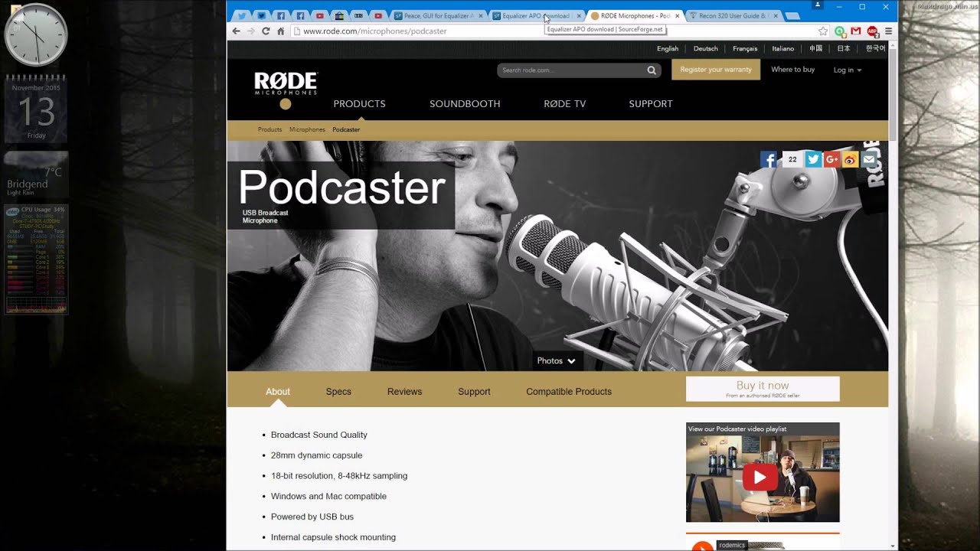Switch language to Deutsch

[705, 49]
